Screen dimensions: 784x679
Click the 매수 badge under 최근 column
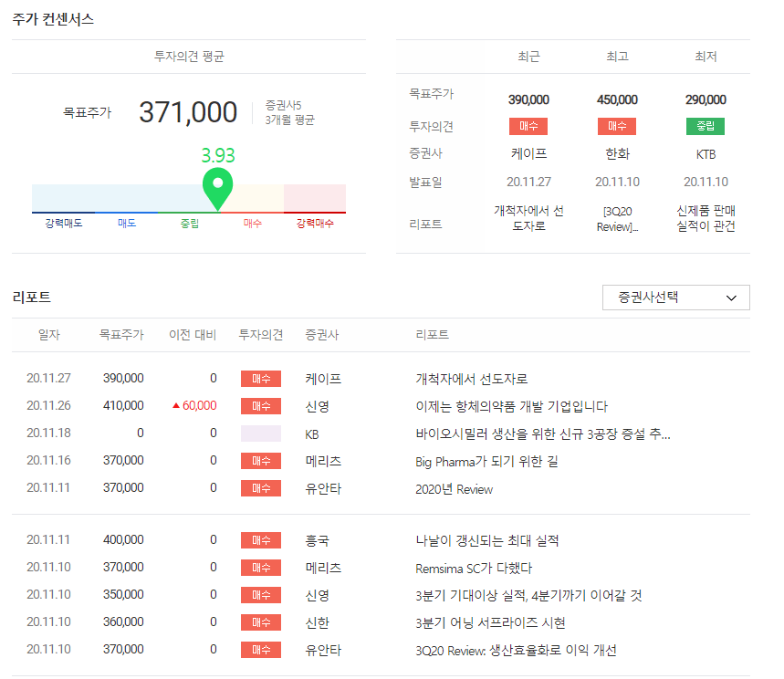pos(528,126)
